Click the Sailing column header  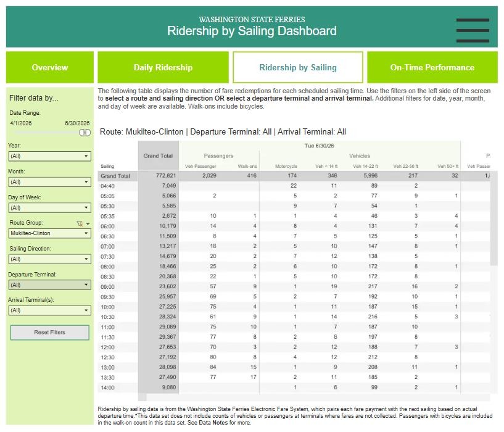point(107,166)
